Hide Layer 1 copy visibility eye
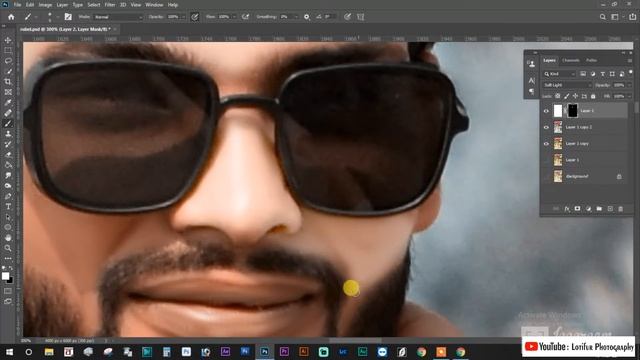 pos(546,143)
